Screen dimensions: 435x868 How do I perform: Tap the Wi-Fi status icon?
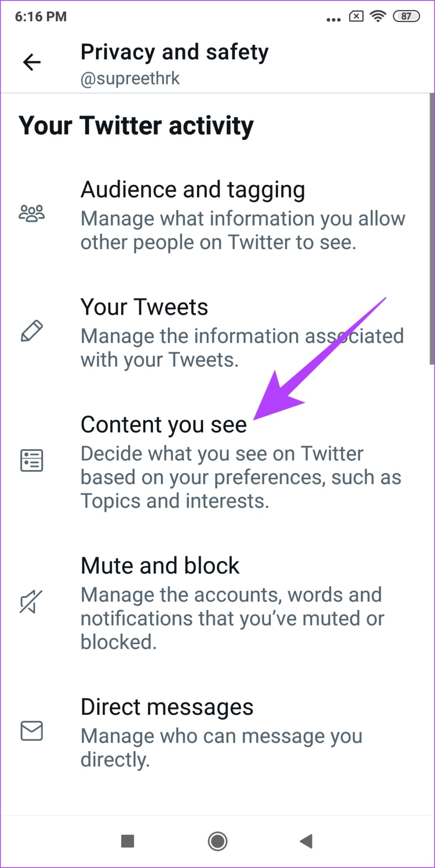(x=378, y=16)
